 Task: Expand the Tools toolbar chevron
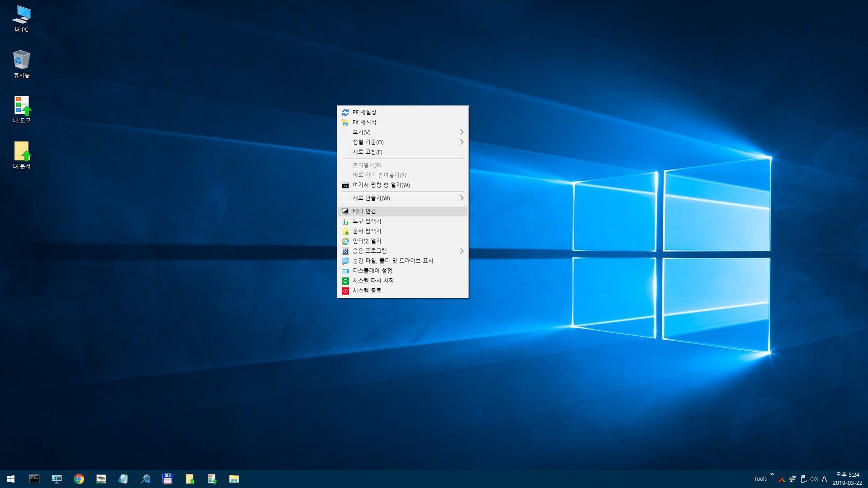(x=772, y=474)
